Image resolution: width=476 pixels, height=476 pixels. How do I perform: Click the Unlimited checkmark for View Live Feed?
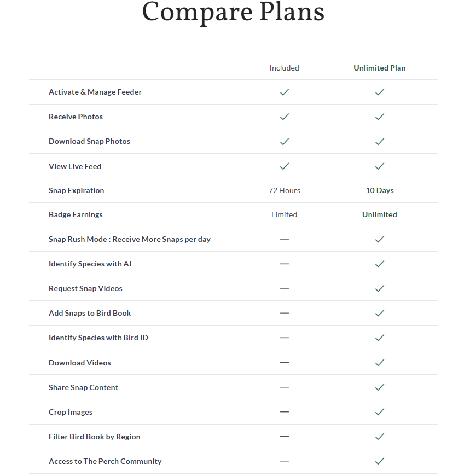380,166
